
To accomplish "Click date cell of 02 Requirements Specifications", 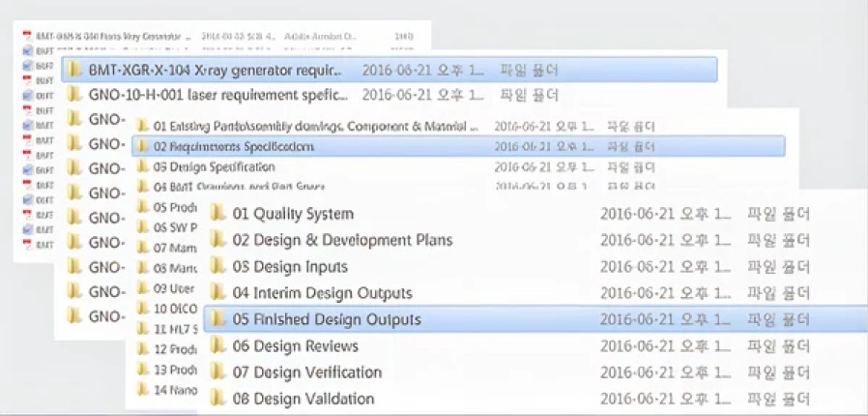I will tap(543, 147).
